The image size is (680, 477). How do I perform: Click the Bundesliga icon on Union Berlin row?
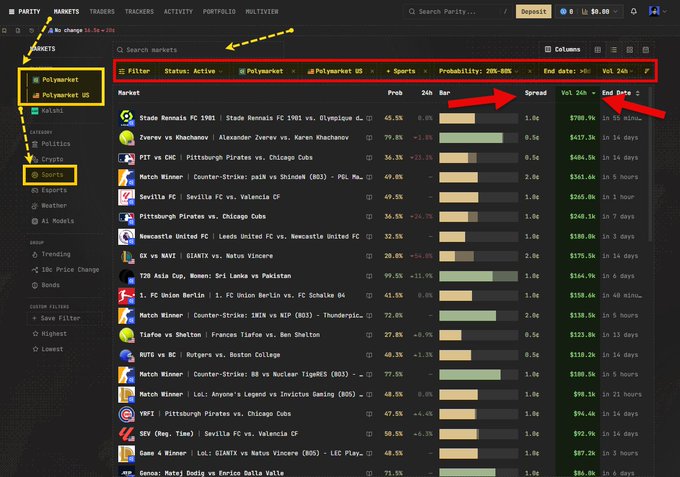[127, 296]
